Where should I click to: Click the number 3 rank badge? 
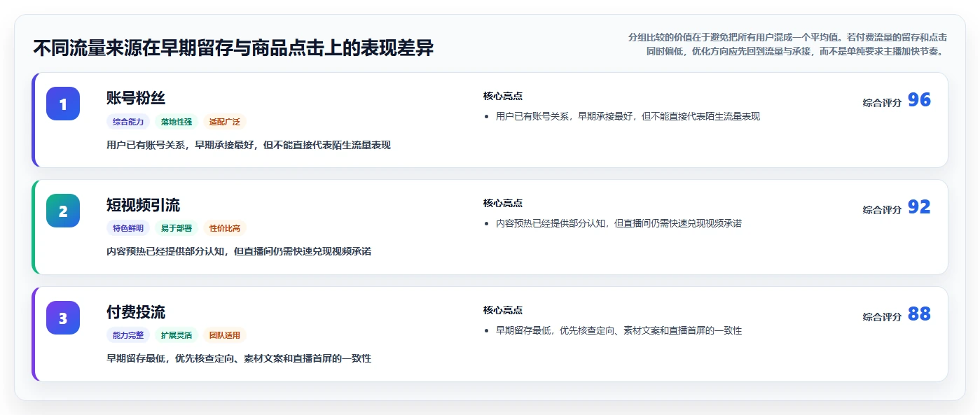click(63, 318)
